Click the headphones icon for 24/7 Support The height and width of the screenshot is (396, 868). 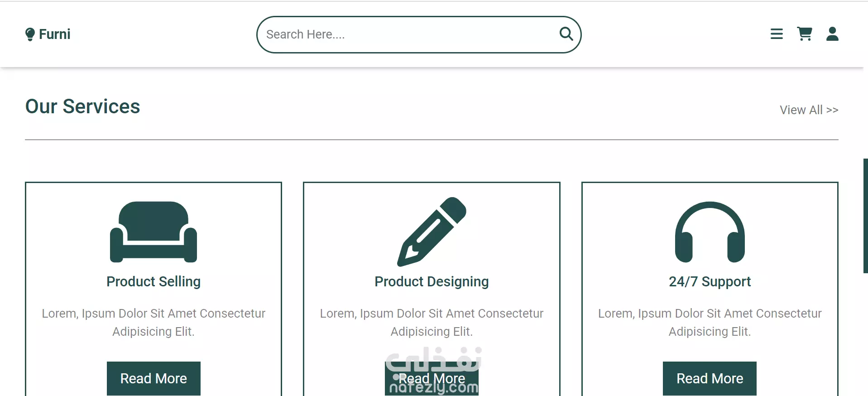pos(710,232)
